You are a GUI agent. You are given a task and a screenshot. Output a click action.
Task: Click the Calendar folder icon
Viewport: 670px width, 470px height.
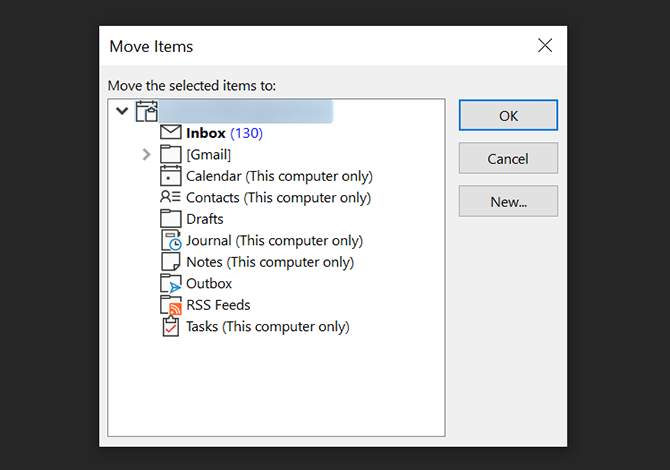tap(170, 176)
